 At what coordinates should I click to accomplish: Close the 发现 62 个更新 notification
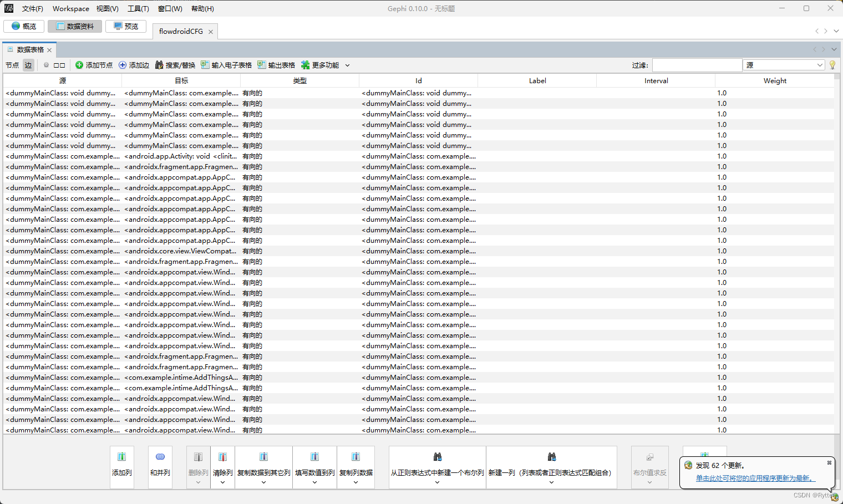(x=830, y=462)
